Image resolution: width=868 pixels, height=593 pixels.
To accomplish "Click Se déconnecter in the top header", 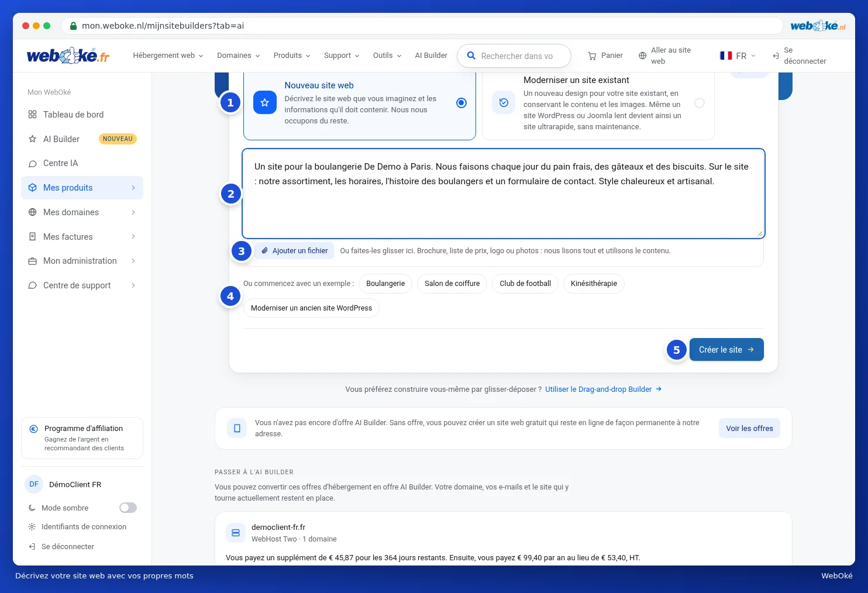I will coord(799,56).
